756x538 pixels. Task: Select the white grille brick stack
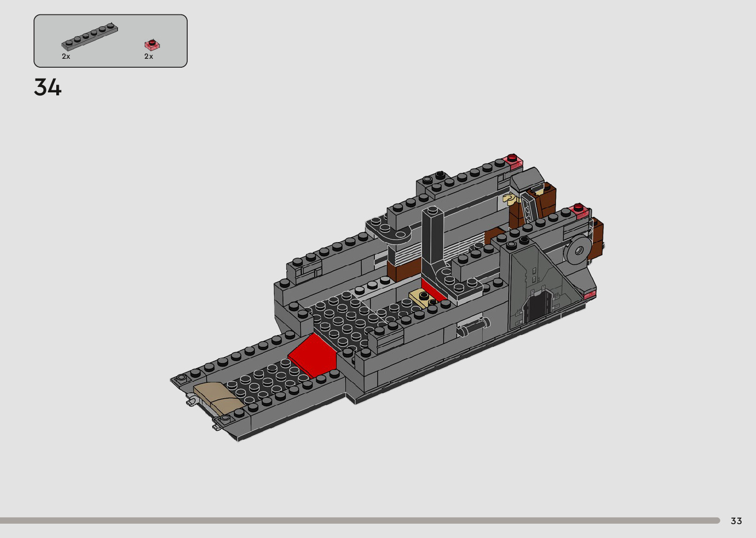pyautogui.click(x=405, y=252)
